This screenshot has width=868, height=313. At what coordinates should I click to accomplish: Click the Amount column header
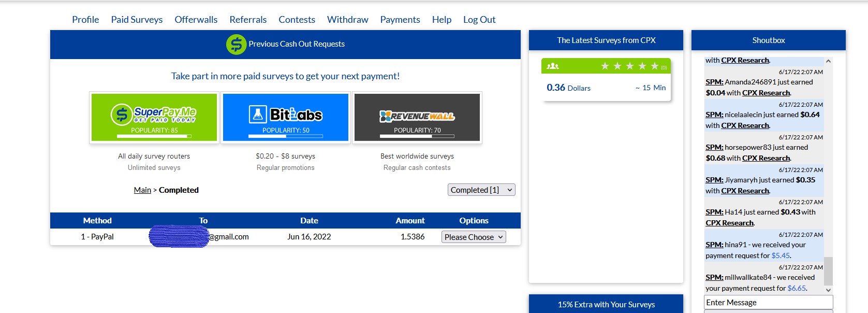click(410, 221)
